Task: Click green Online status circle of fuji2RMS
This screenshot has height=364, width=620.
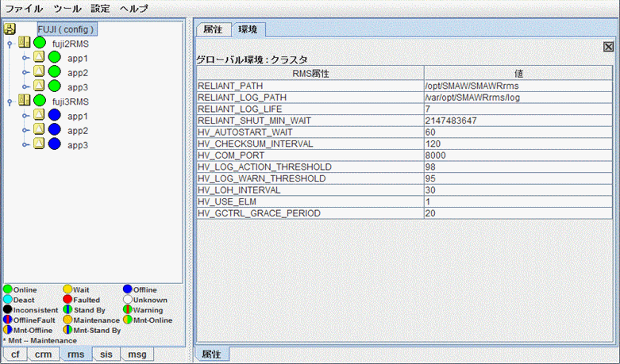Action: [x=40, y=43]
